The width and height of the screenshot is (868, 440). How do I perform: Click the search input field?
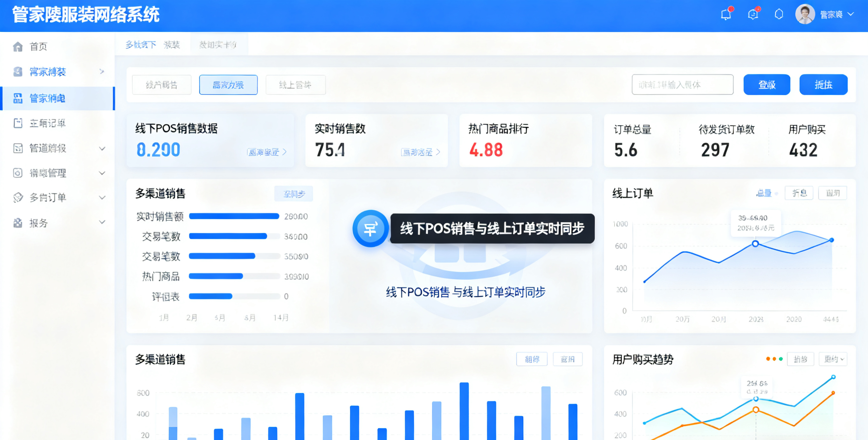(x=682, y=85)
